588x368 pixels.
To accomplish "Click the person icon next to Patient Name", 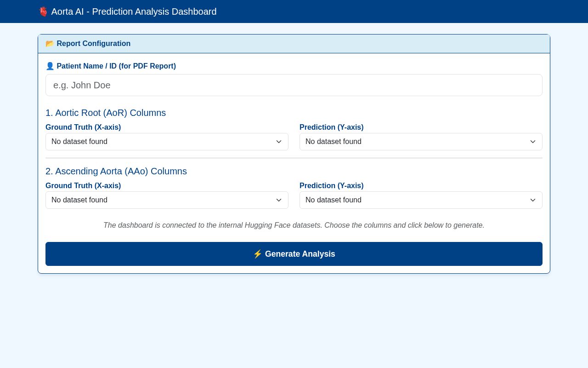I will click(50, 66).
